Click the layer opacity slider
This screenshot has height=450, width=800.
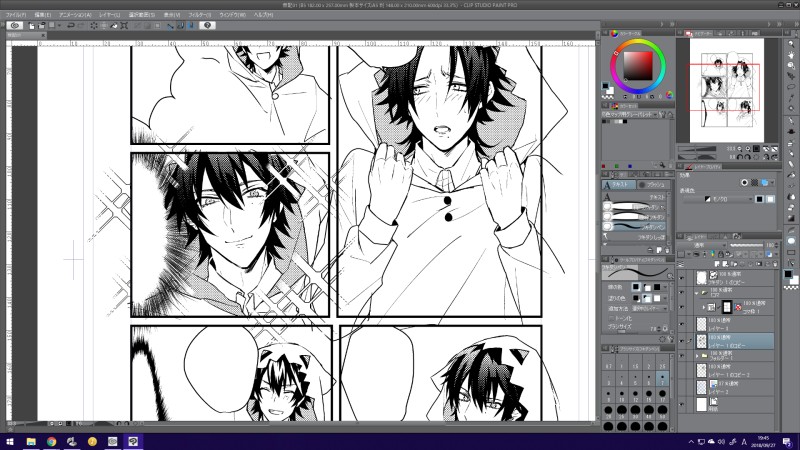(746, 245)
